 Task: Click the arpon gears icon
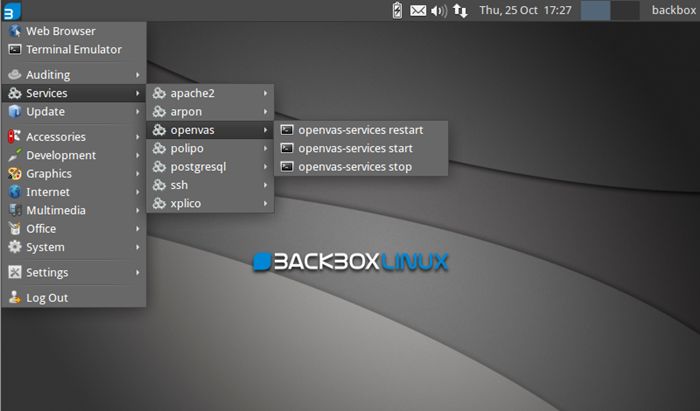tap(159, 111)
